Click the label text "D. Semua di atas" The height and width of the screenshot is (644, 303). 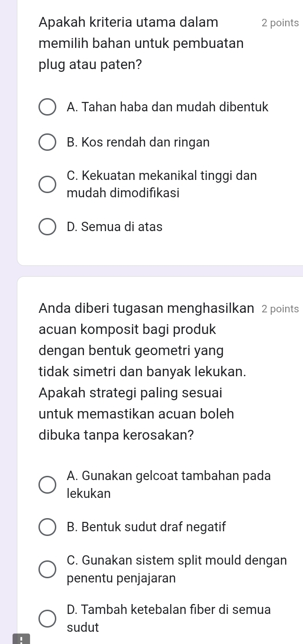pos(115,227)
